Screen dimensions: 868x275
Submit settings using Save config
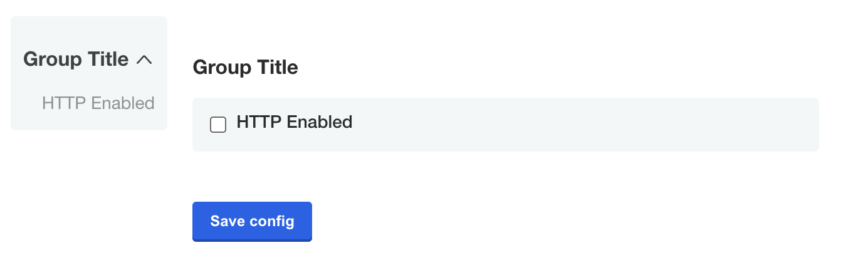coord(252,221)
